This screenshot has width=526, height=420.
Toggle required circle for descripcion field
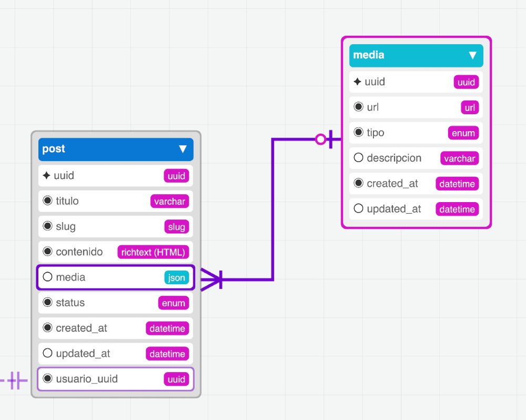click(359, 158)
